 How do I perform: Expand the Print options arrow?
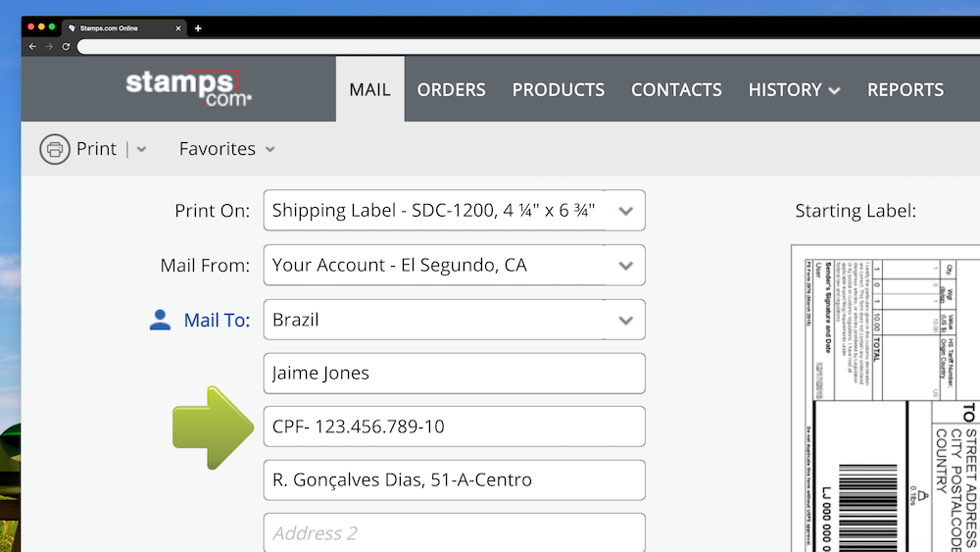click(x=141, y=149)
